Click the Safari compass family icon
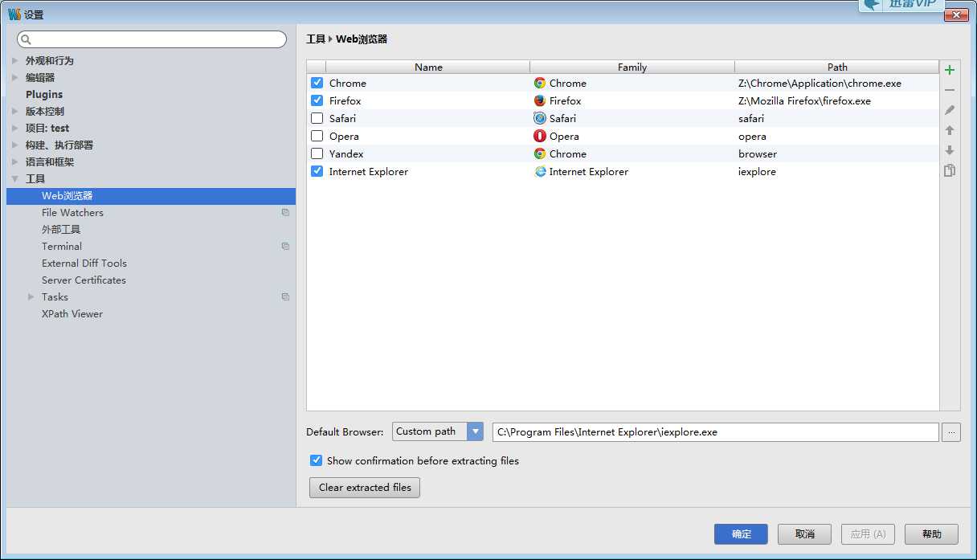The width and height of the screenshot is (977, 560). coord(540,118)
